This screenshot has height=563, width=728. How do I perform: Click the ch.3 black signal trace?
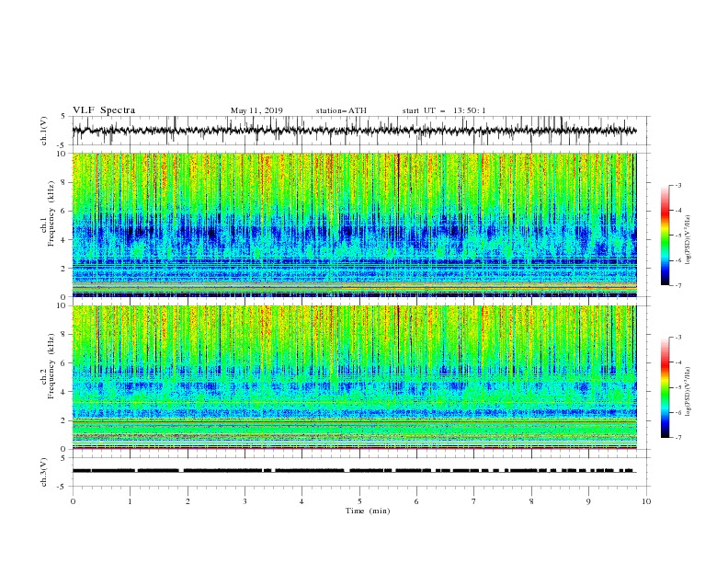click(x=354, y=471)
